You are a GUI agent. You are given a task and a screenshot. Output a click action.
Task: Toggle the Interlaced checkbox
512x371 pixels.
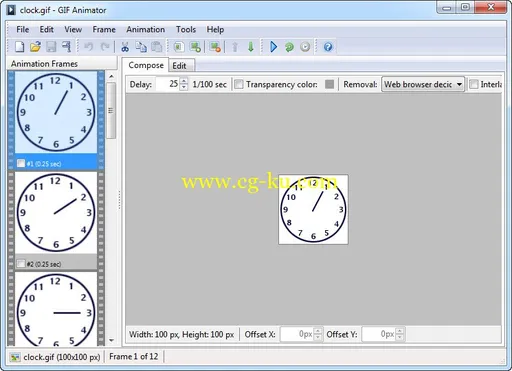pyautogui.click(x=473, y=84)
